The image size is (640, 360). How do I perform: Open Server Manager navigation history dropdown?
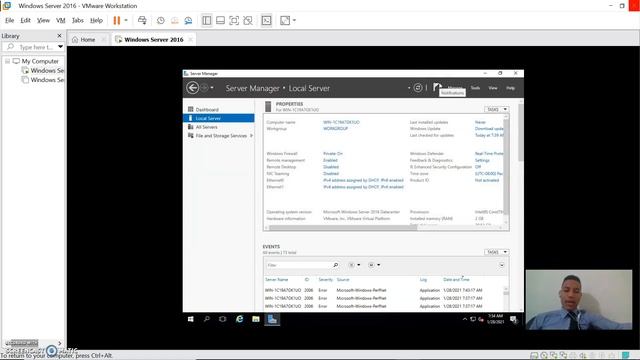click(212, 88)
